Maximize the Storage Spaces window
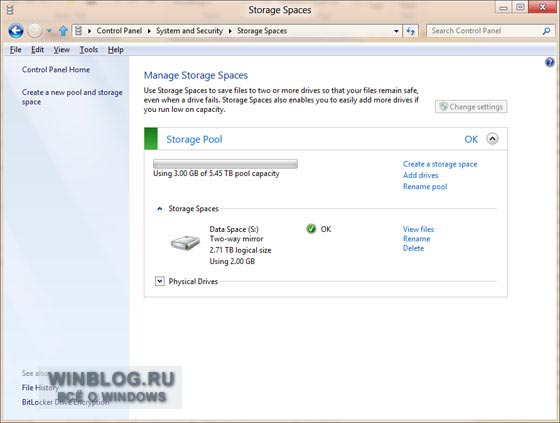Viewport: 560px width, 423px height. click(x=520, y=8)
